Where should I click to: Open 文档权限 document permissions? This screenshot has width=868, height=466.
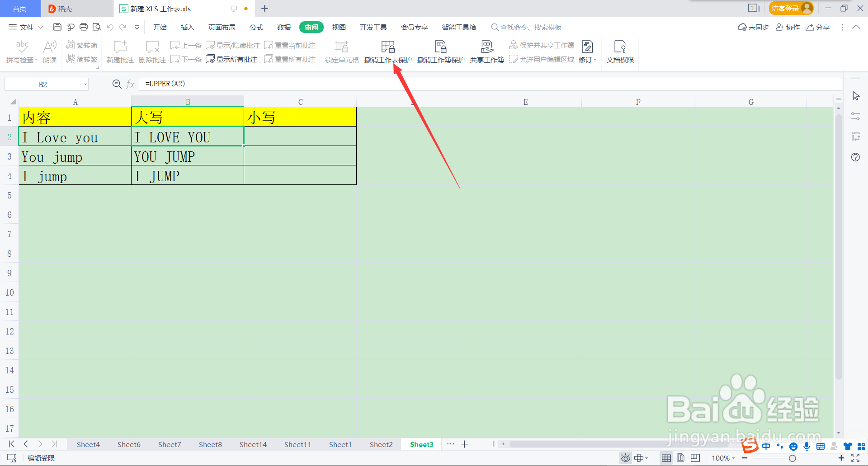(x=619, y=51)
